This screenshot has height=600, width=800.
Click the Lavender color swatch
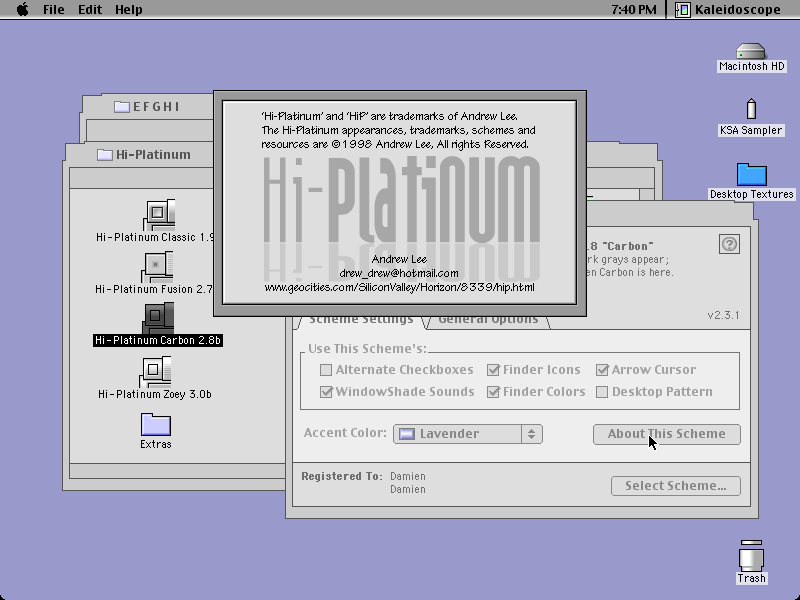click(407, 434)
